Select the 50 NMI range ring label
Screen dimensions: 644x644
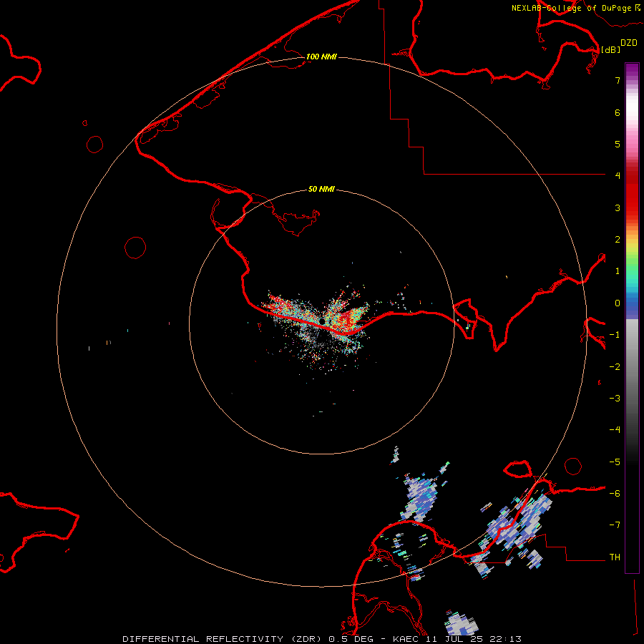321,189
